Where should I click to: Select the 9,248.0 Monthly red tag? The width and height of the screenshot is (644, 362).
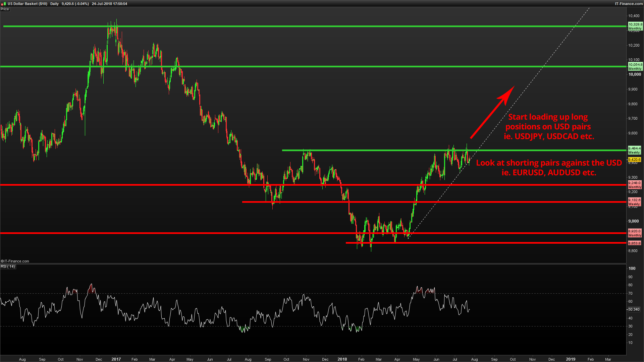(635, 185)
